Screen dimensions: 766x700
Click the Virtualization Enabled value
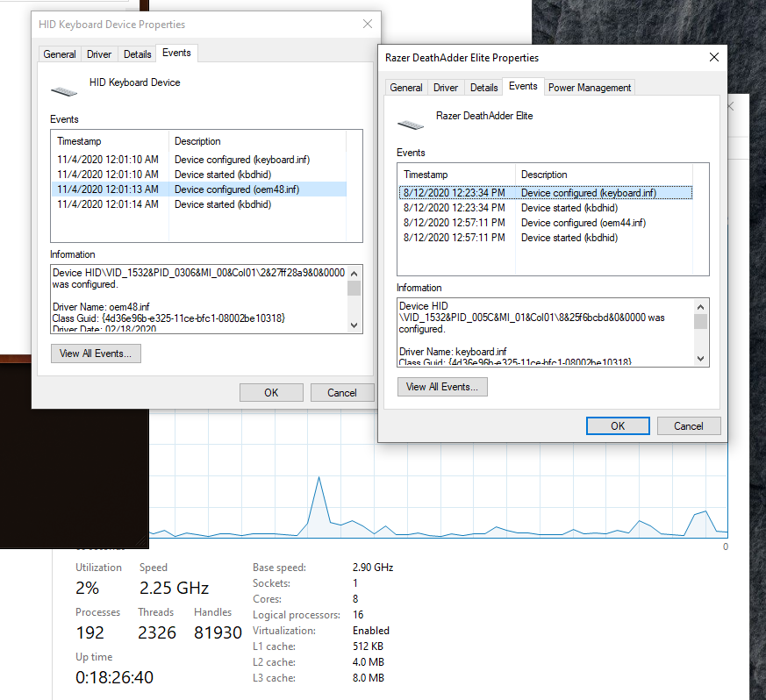click(x=371, y=630)
